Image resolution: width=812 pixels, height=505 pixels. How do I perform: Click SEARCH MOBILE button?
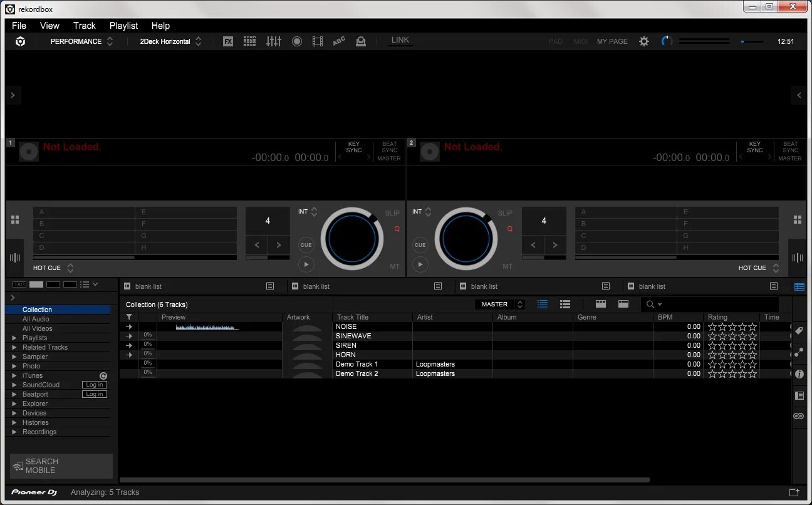pos(61,466)
